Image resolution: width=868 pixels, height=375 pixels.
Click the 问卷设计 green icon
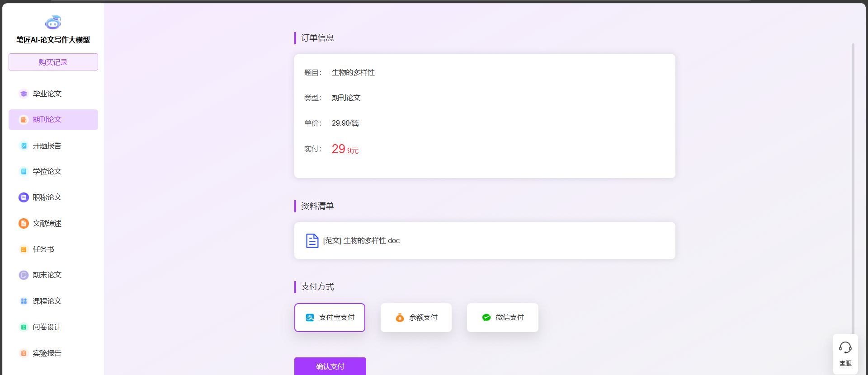[x=24, y=327]
